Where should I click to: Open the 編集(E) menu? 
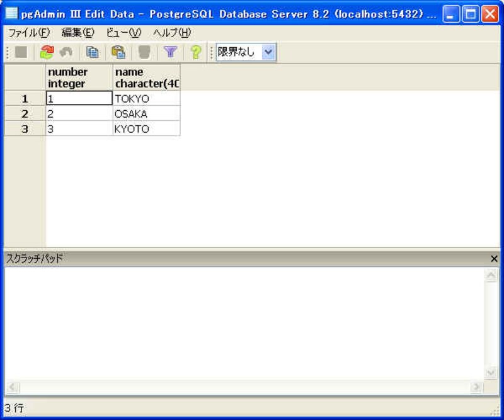[77, 33]
